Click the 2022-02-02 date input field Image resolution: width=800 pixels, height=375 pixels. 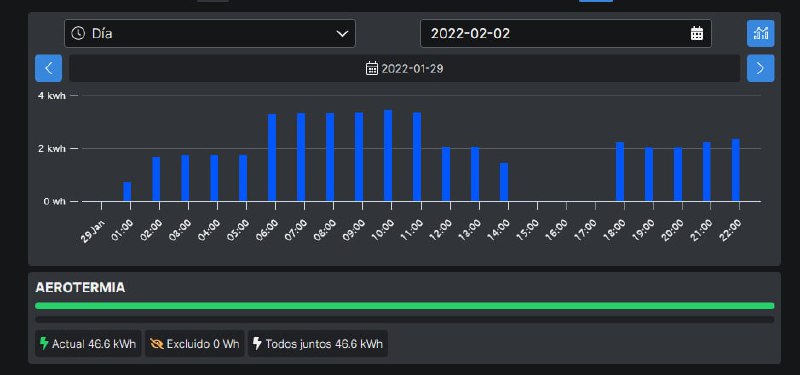(x=566, y=34)
